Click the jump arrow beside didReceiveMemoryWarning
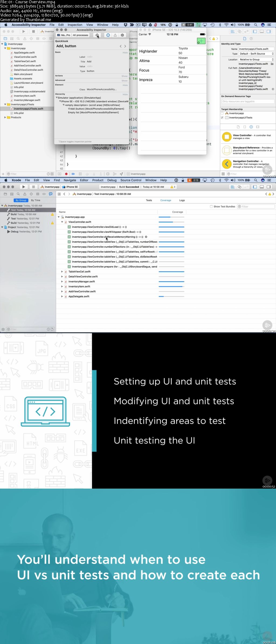Image resolution: width=276 pixels, height=644 pixels. tap(146, 237)
